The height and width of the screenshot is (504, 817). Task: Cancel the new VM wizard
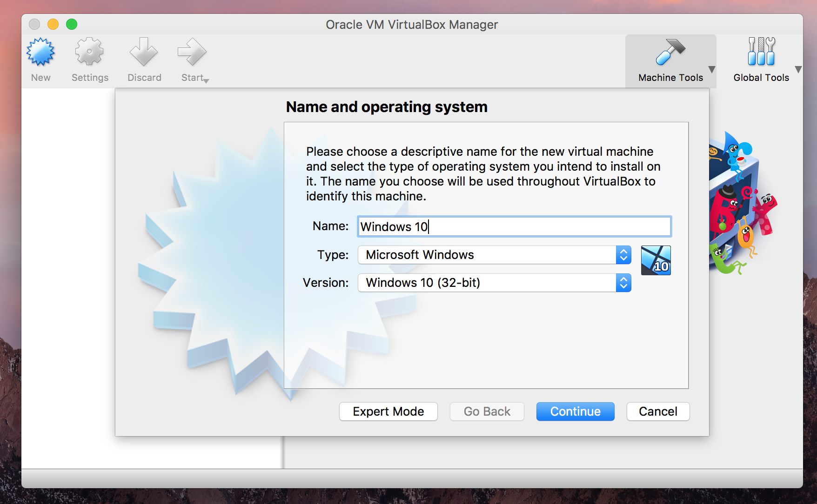pyautogui.click(x=658, y=411)
